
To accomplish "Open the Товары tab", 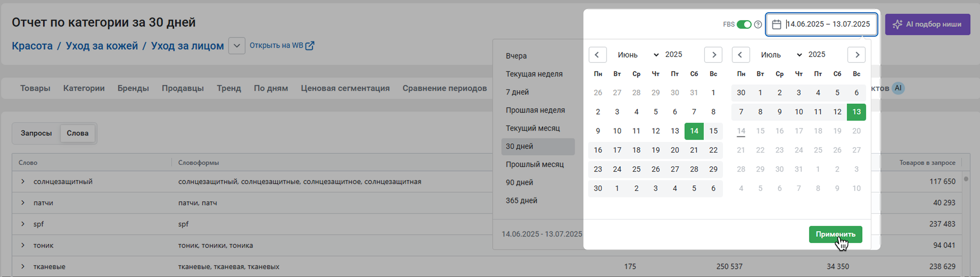I will click(x=35, y=88).
